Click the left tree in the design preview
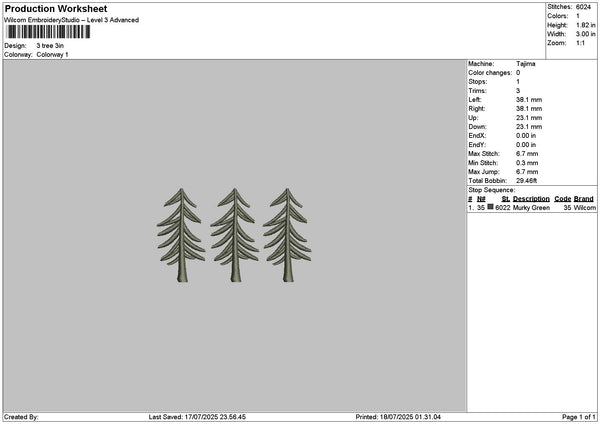Viewport: 600px width, 424px height. (181, 235)
